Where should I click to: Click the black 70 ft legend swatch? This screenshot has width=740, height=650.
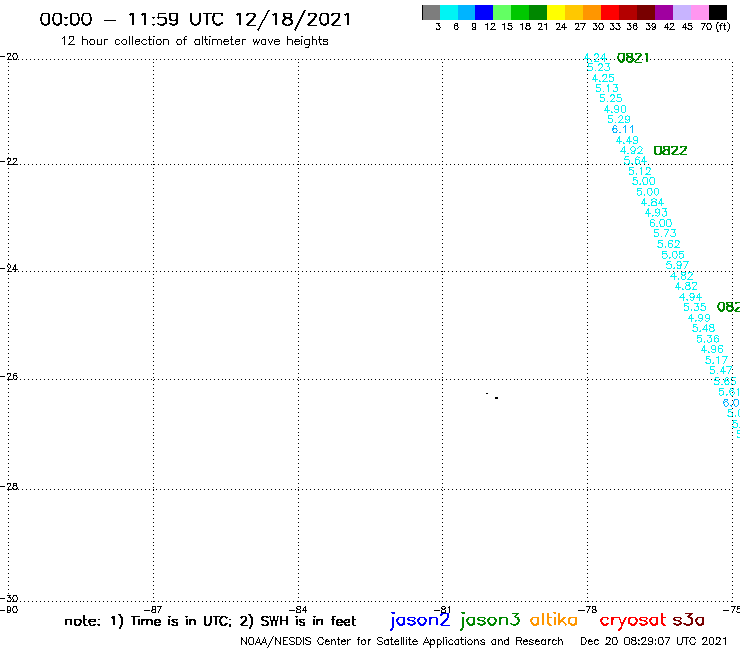717,12
